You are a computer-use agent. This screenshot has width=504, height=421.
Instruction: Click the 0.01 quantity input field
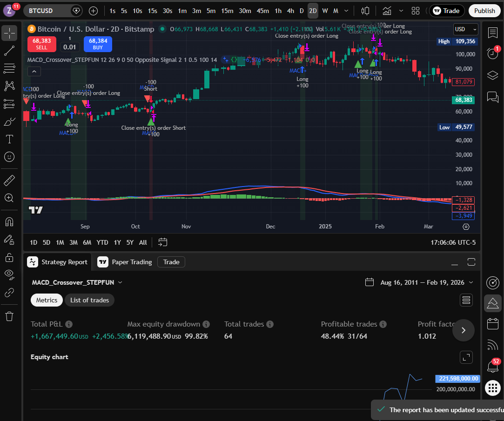(x=69, y=47)
